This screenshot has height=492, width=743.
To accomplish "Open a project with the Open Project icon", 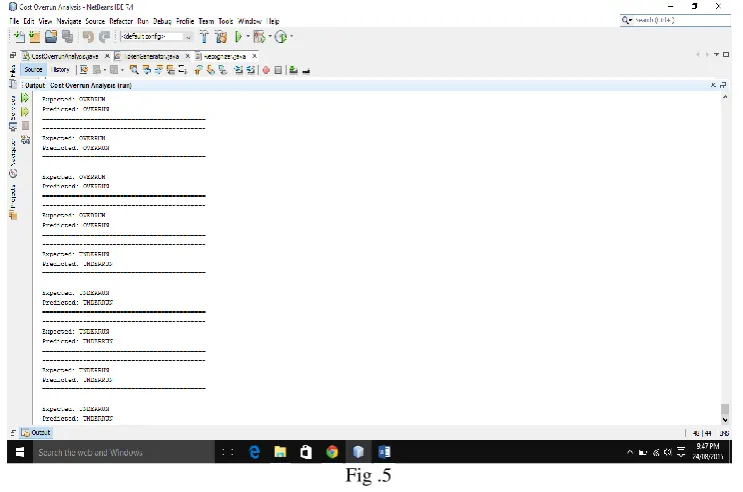I will click(51, 36).
